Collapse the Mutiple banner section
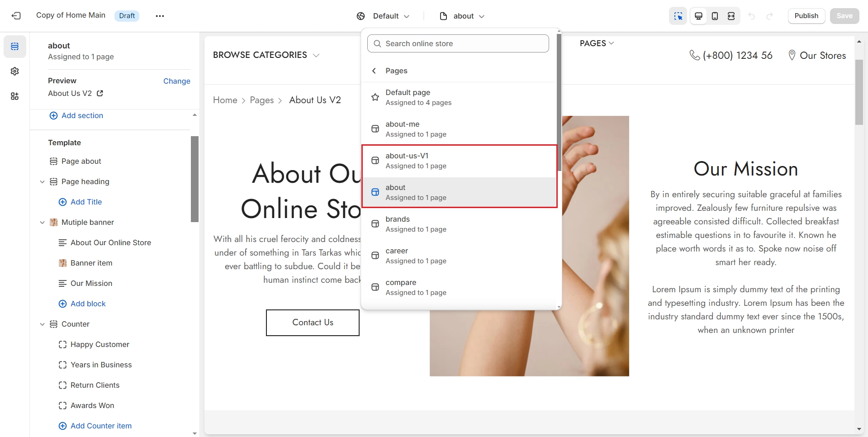Image resolution: width=868 pixels, height=437 pixels. pyautogui.click(x=42, y=222)
